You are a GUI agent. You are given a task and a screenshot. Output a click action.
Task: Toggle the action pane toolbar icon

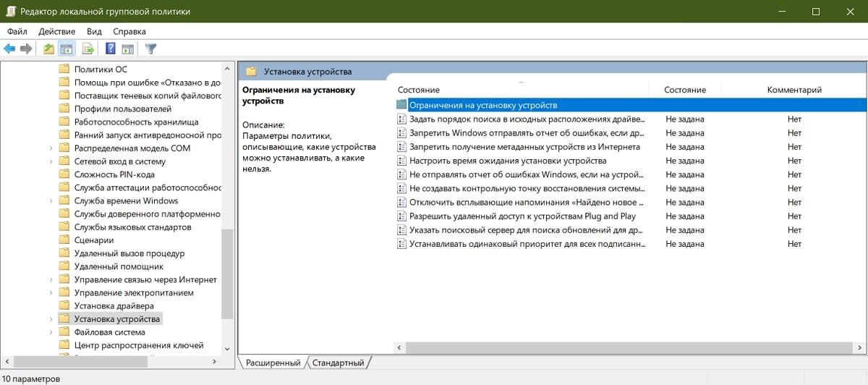(127, 49)
